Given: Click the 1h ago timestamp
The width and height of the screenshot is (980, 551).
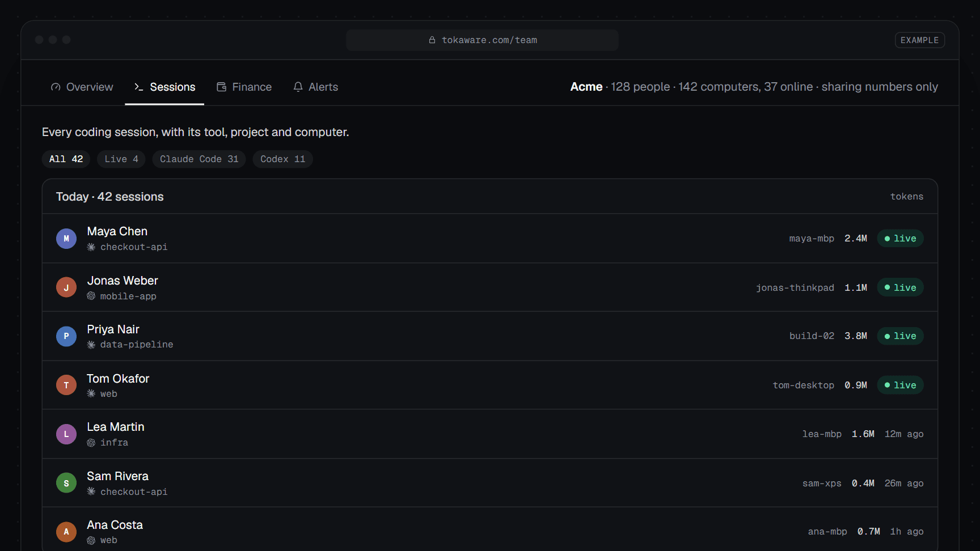Looking at the screenshot, I should [x=907, y=532].
